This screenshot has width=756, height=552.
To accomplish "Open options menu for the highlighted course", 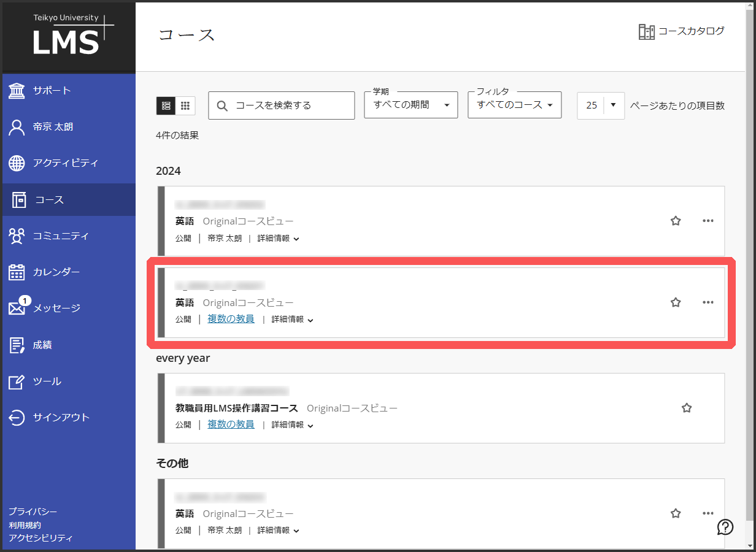I will (708, 302).
